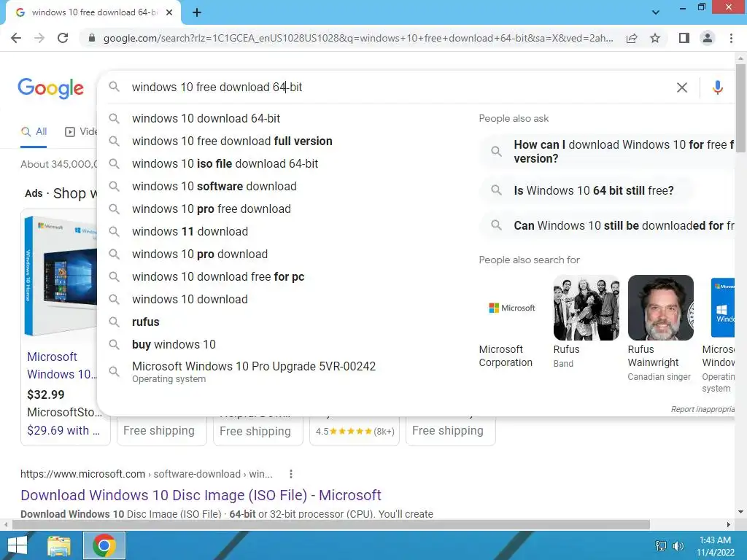Click the address bar URL
Screen dimensions: 747x560
[357, 38]
